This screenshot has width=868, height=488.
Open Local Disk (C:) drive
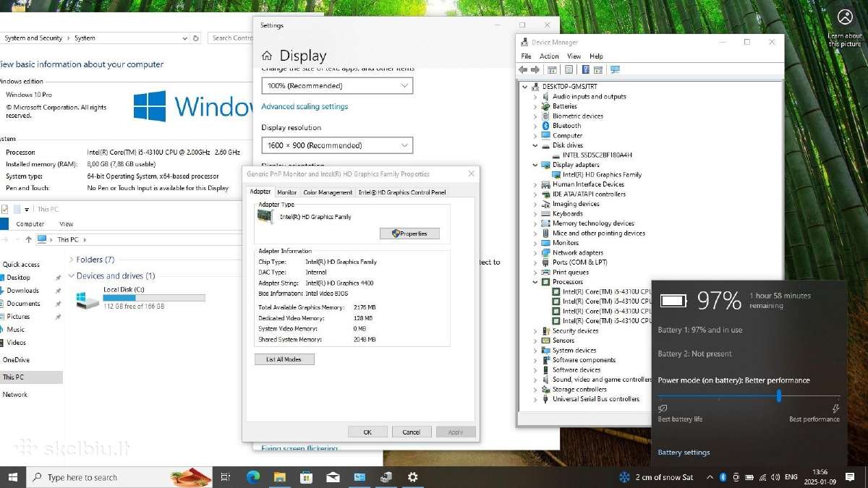(x=140, y=297)
